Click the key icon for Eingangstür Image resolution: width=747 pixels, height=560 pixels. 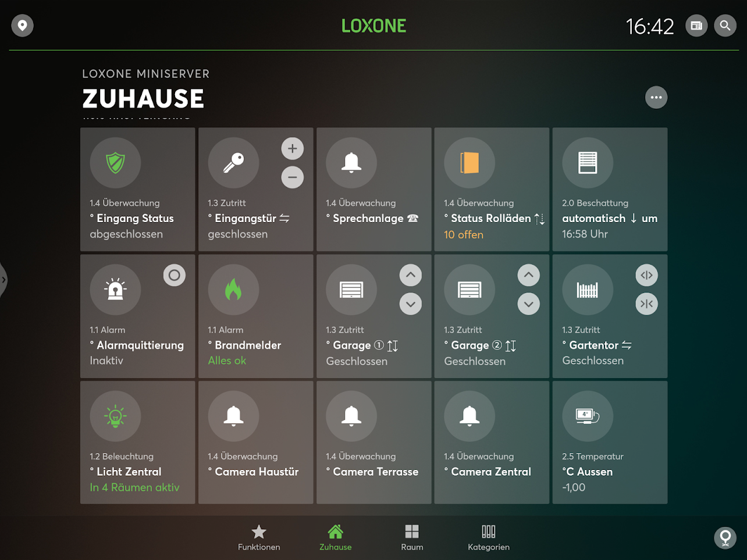pos(233,163)
